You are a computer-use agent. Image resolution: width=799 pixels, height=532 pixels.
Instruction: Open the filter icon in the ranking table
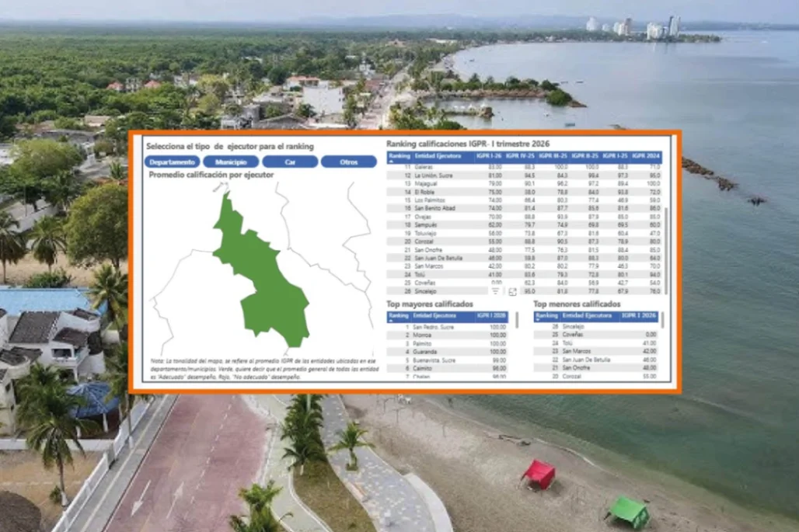495,291
